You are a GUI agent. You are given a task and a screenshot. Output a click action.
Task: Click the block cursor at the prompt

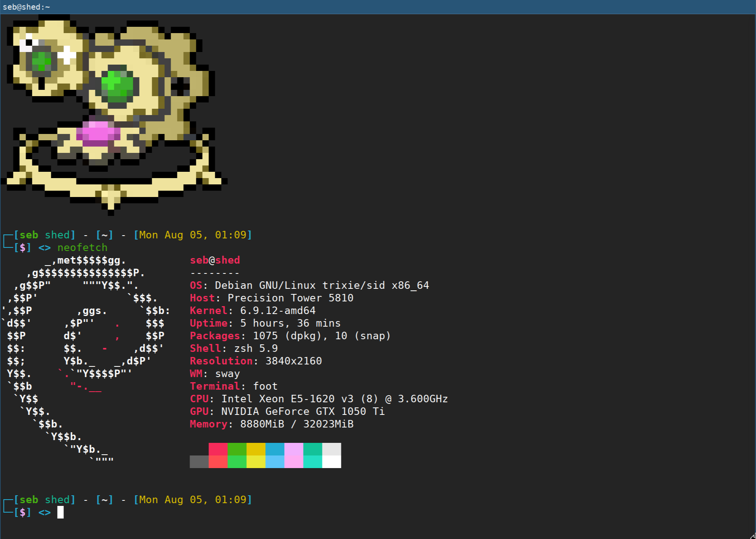coord(60,512)
